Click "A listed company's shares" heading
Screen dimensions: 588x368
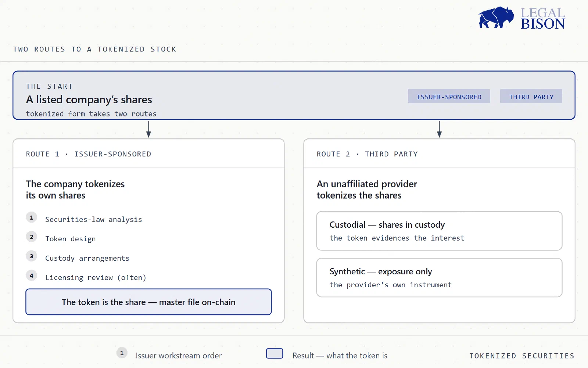point(89,100)
